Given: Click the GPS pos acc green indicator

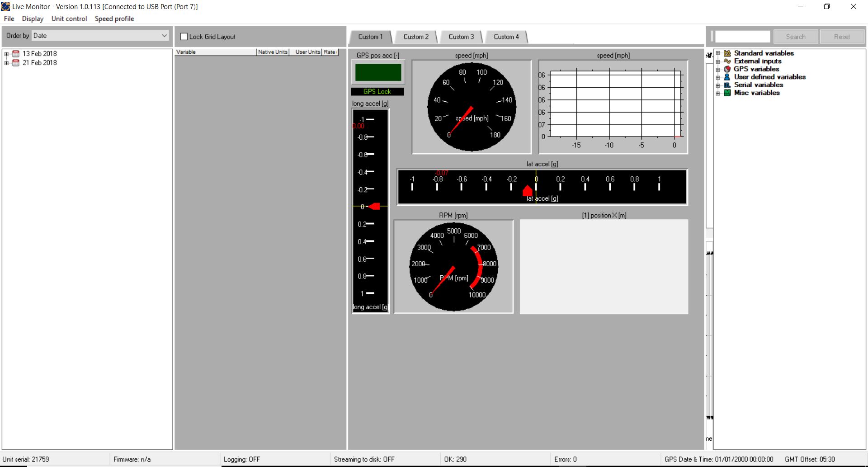Looking at the screenshot, I should click(x=378, y=72).
